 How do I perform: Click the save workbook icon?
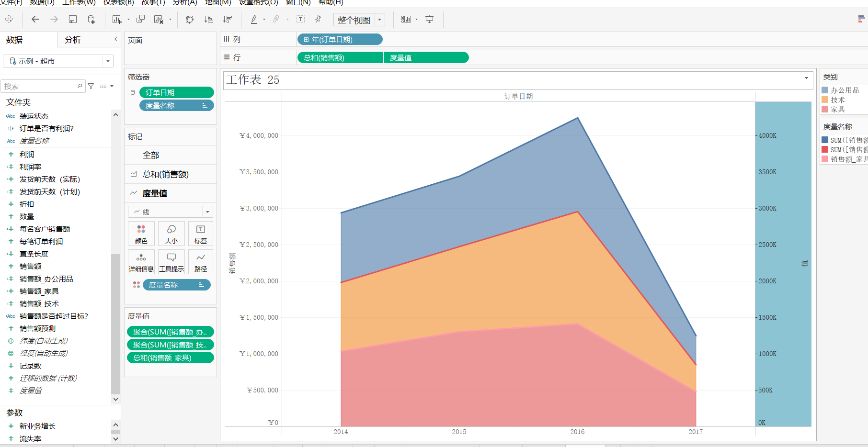[x=73, y=19]
